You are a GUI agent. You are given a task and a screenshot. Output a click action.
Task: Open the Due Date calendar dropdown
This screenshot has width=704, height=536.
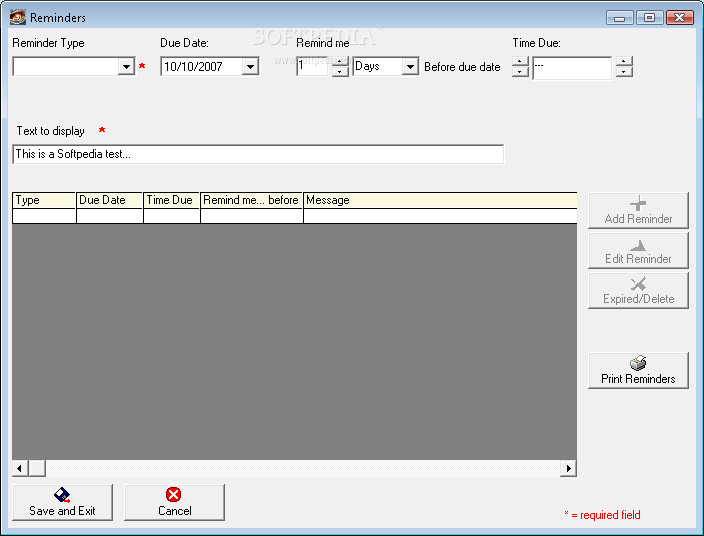[x=250, y=67]
